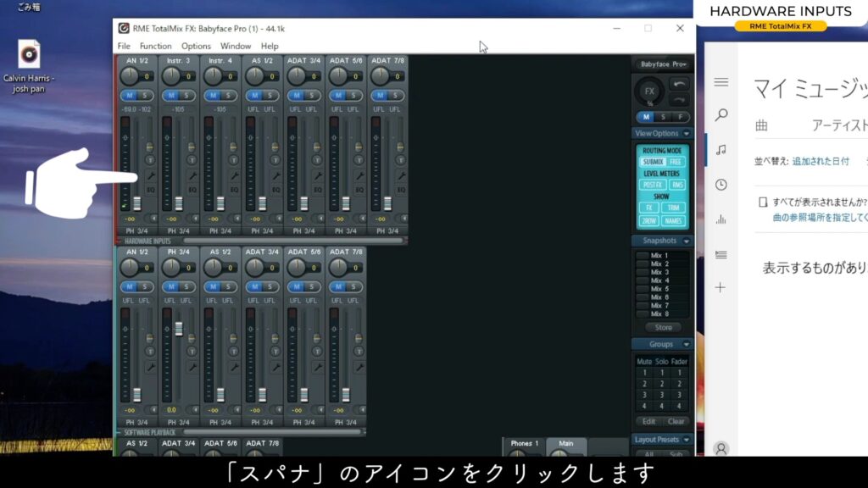Click the undo arrow in TotalMix control strip
This screenshot has width=868, height=488.
[x=679, y=84]
